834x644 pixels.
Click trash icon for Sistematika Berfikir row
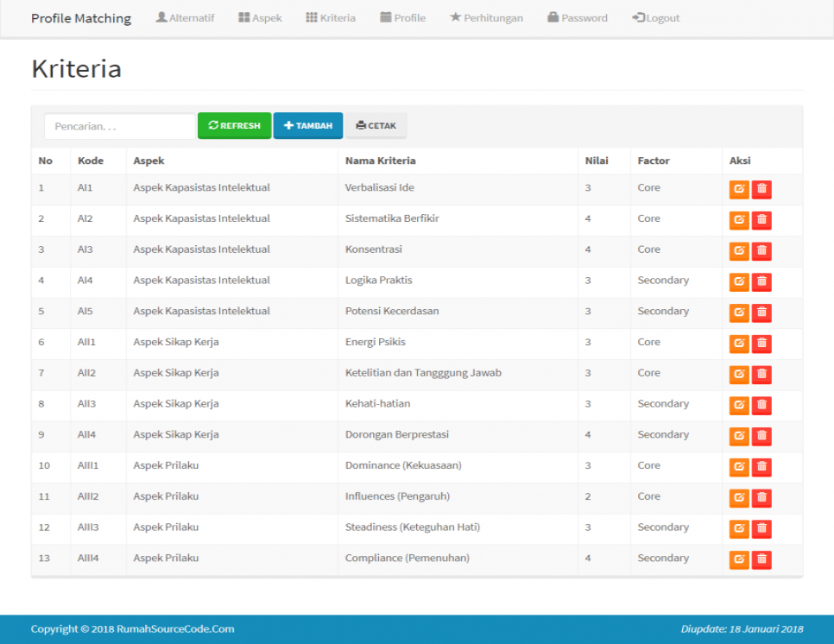click(761, 219)
